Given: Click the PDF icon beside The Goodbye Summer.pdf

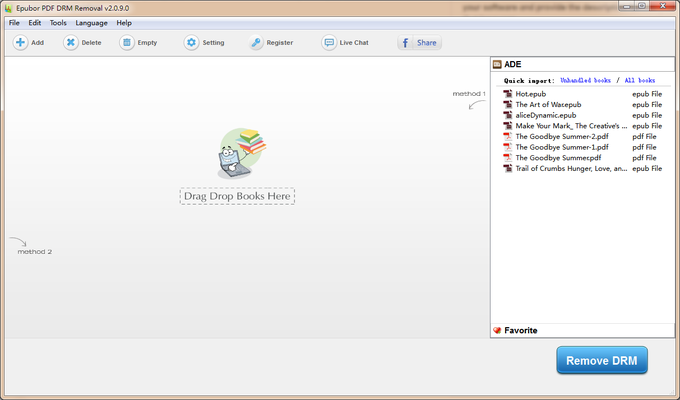Looking at the screenshot, I should click(507, 157).
